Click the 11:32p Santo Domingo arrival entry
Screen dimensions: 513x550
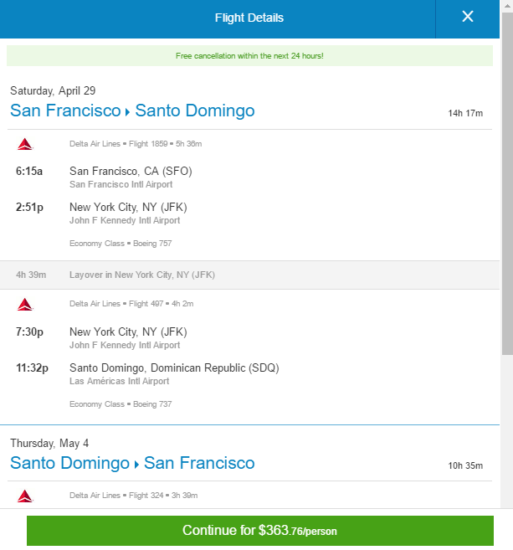tap(148, 374)
